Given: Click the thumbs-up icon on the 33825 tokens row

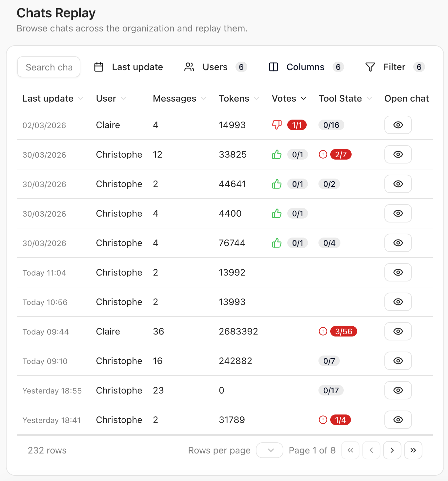Looking at the screenshot, I should 277,154.
